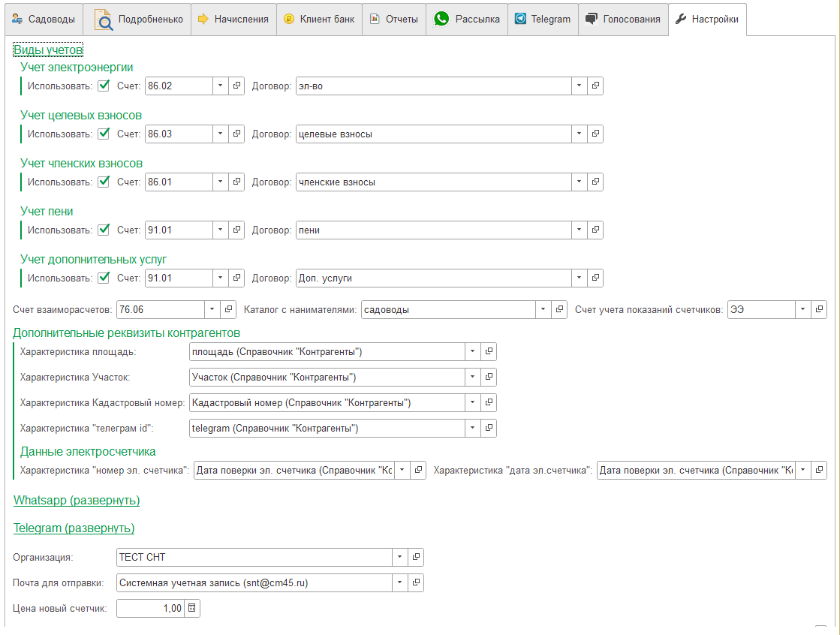Viewport: 840px width, 635px height.
Task: Open 'Счет учета показаний счетчиков' dropdown
Action: [803, 310]
